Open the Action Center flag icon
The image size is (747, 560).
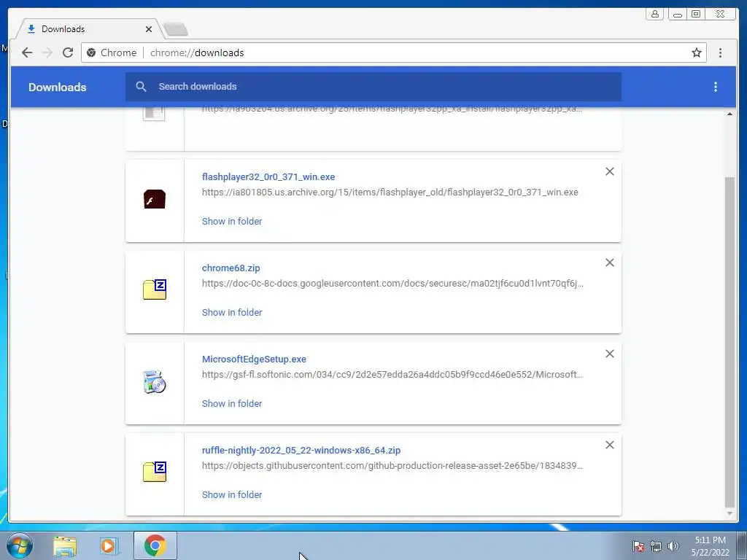pos(638,546)
